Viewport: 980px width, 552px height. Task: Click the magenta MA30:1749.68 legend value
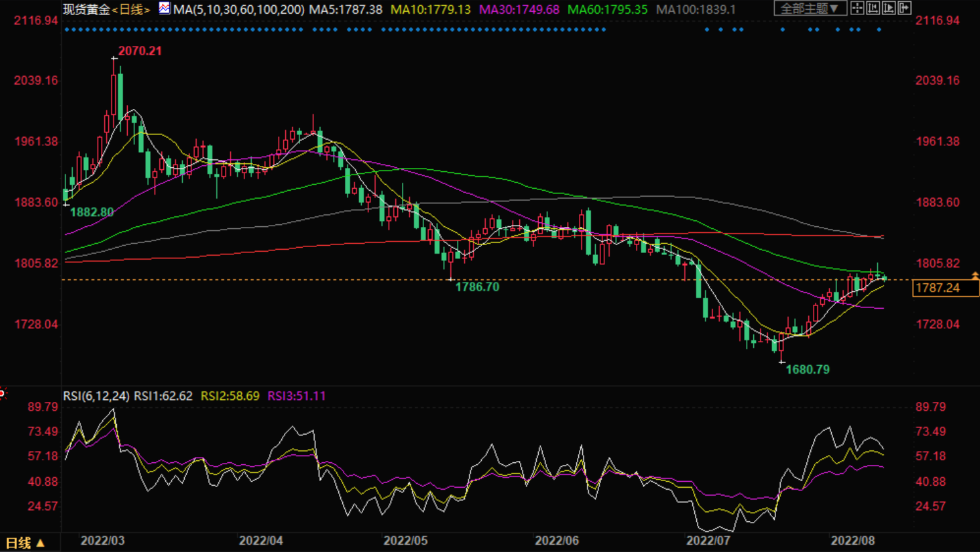point(519,9)
